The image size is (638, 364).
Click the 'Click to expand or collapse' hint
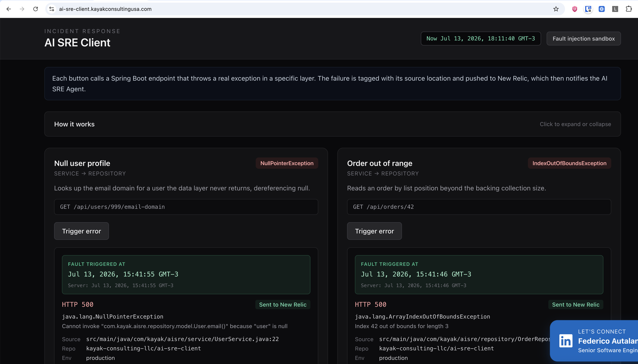[575, 124]
